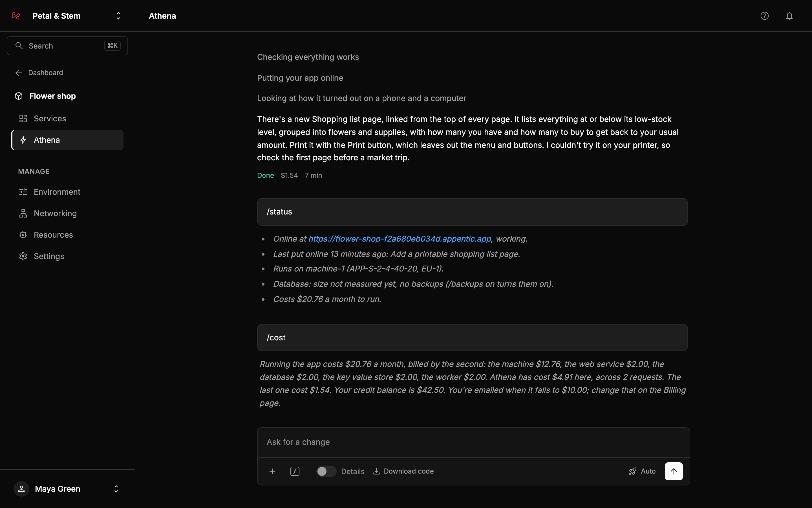Open the slash commands icon
This screenshot has width=812, height=508.
point(295,471)
